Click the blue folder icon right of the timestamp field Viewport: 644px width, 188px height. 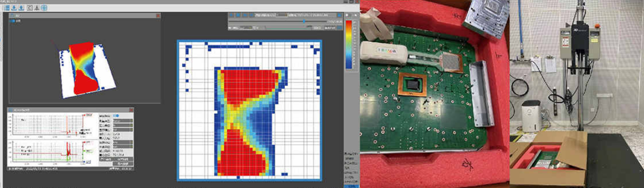(x=339, y=15)
